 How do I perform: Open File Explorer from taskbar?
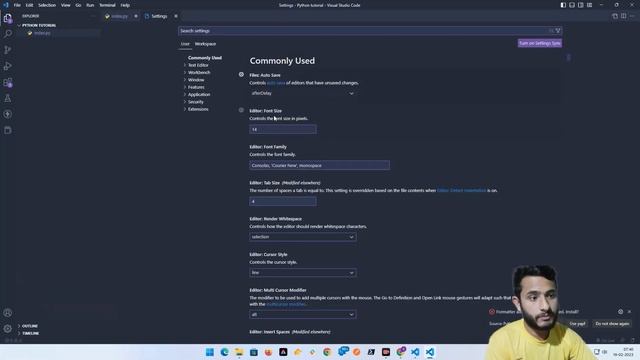point(239,352)
